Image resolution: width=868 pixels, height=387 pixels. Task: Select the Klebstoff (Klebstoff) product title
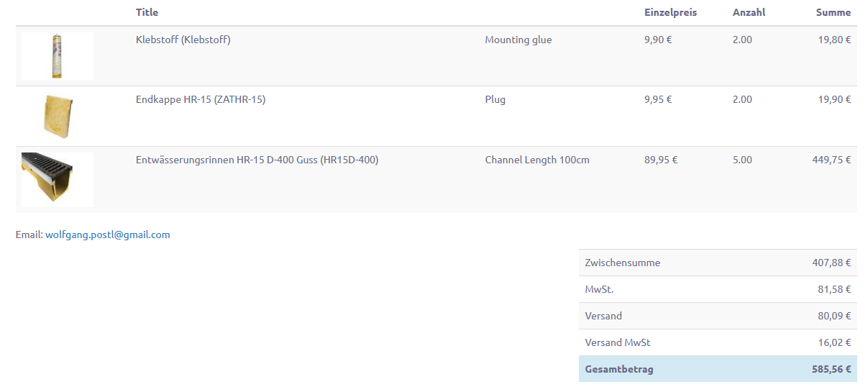[183, 40]
